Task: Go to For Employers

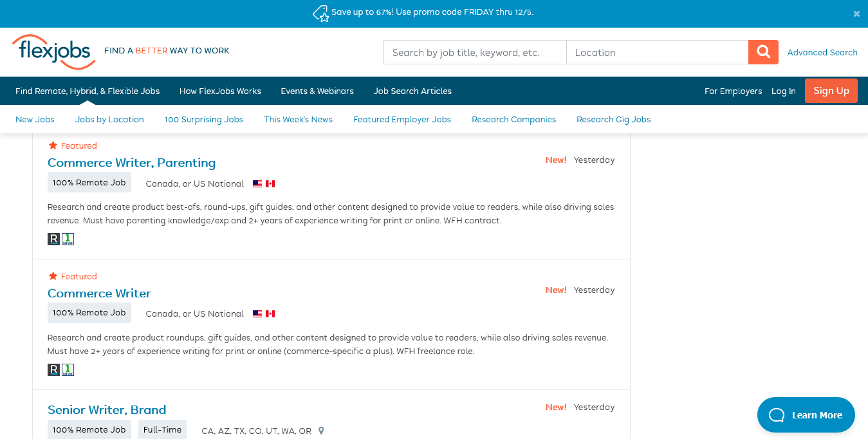Action: click(x=733, y=91)
